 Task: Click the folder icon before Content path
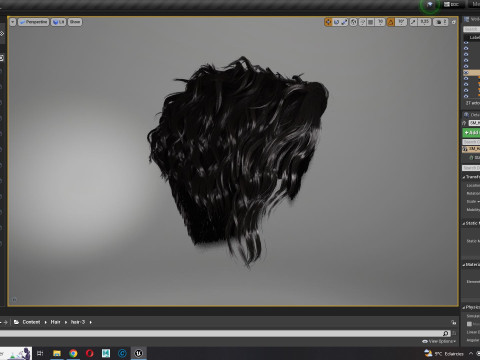16,322
